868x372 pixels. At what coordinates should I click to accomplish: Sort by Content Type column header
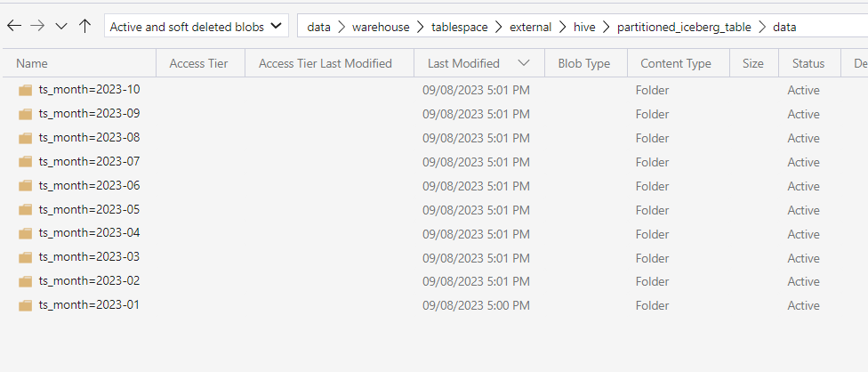pos(676,64)
